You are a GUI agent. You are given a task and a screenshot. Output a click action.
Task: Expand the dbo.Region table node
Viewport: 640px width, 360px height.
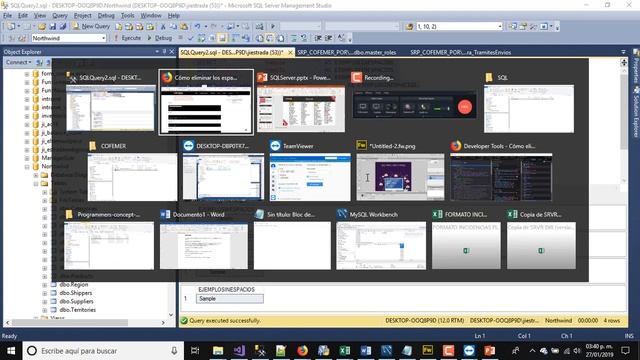click(x=44, y=284)
